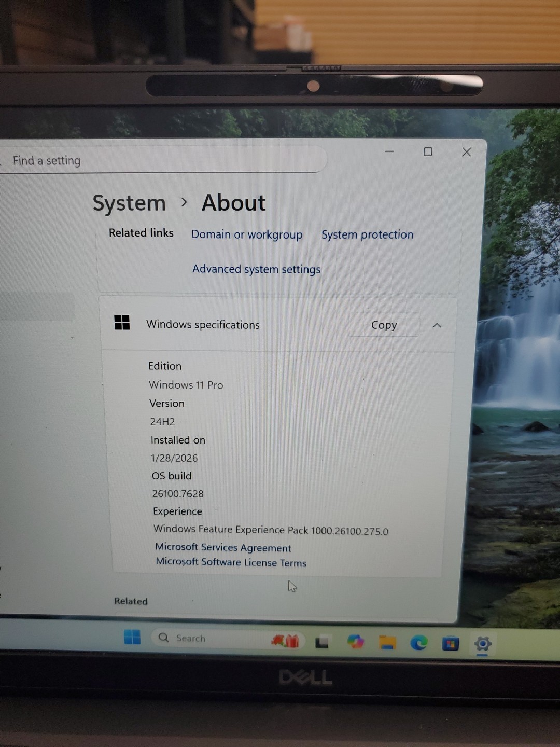Click the Windows specifications title
The image size is (560, 747).
(x=203, y=324)
